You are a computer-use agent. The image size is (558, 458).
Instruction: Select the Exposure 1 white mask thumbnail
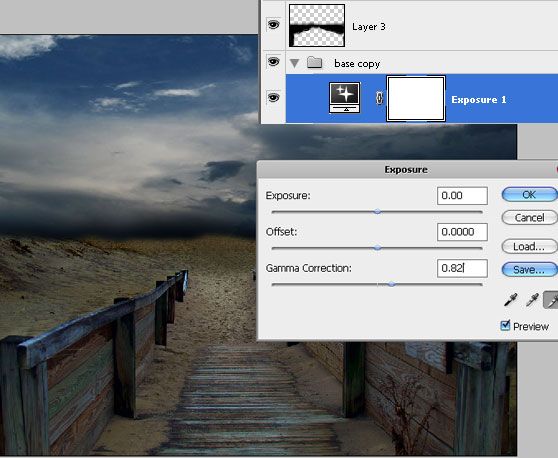pyautogui.click(x=416, y=99)
